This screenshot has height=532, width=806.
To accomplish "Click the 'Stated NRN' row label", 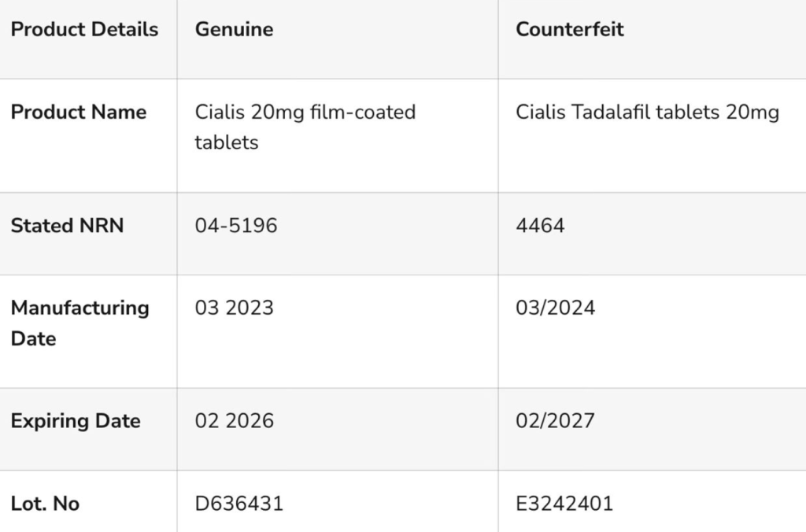I will coord(68,226).
